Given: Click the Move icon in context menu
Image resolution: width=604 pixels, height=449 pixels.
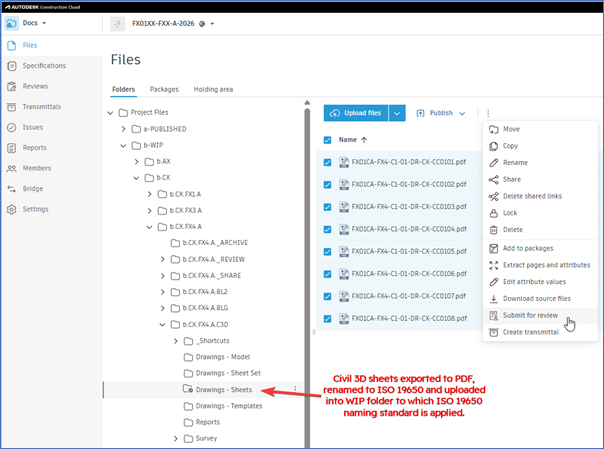Looking at the screenshot, I should pos(493,129).
